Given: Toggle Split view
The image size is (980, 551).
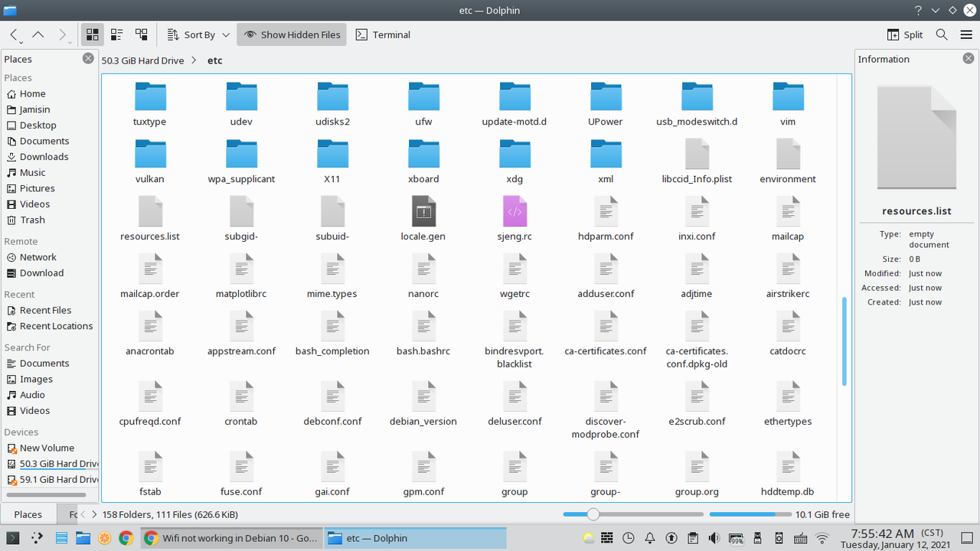Looking at the screenshot, I should click(905, 34).
